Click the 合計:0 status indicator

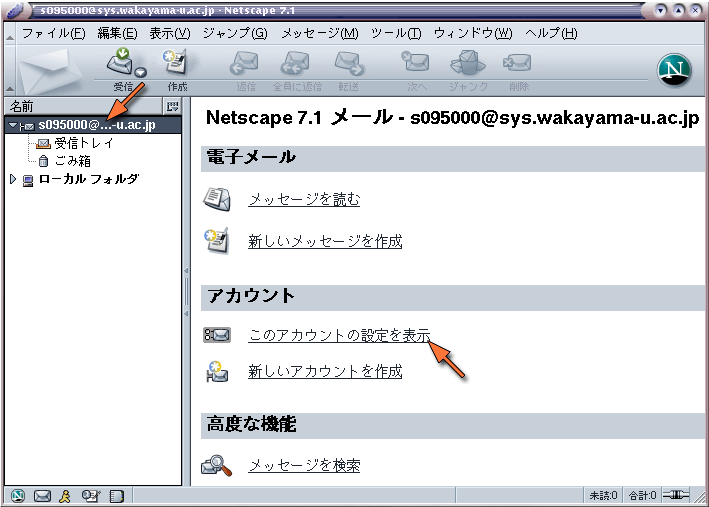point(642,496)
